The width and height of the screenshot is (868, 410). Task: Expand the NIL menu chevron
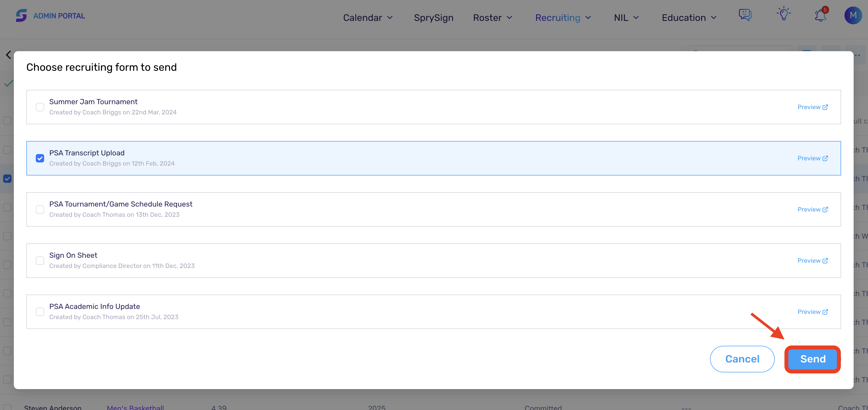click(636, 17)
